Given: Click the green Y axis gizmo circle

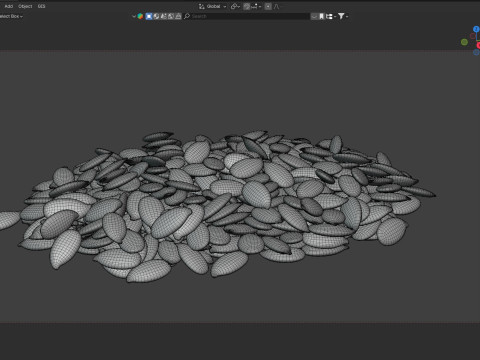Looking at the screenshot, I should tap(464, 42).
